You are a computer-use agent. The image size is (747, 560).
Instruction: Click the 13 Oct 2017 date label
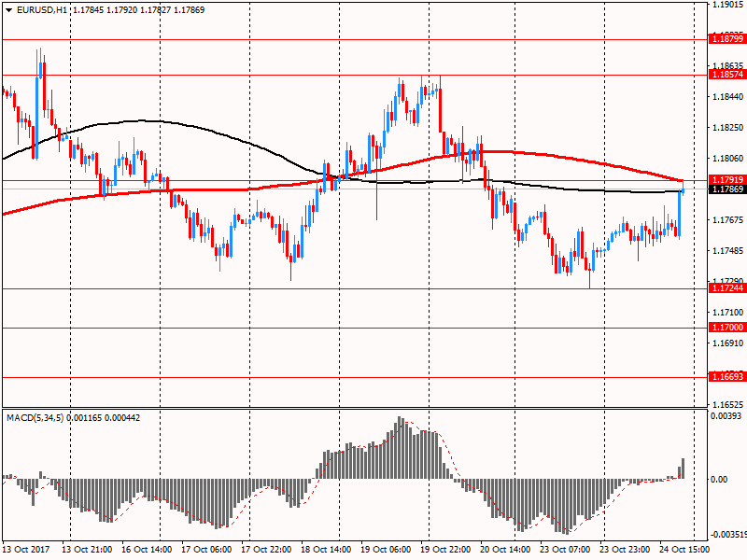pyautogui.click(x=26, y=550)
